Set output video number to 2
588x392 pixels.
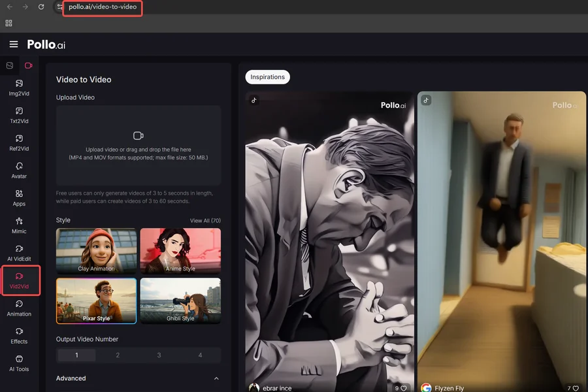[x=118, y=355]
